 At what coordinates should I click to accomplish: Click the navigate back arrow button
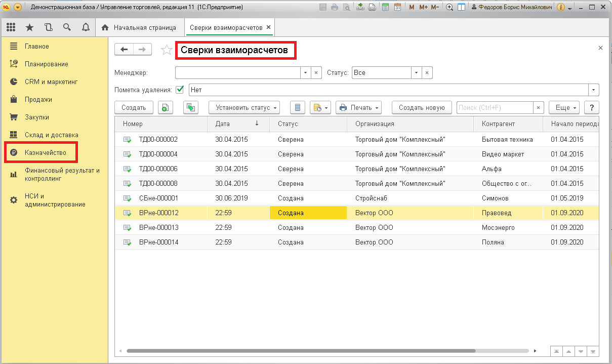pyautogui.click(x=125, y=49)
